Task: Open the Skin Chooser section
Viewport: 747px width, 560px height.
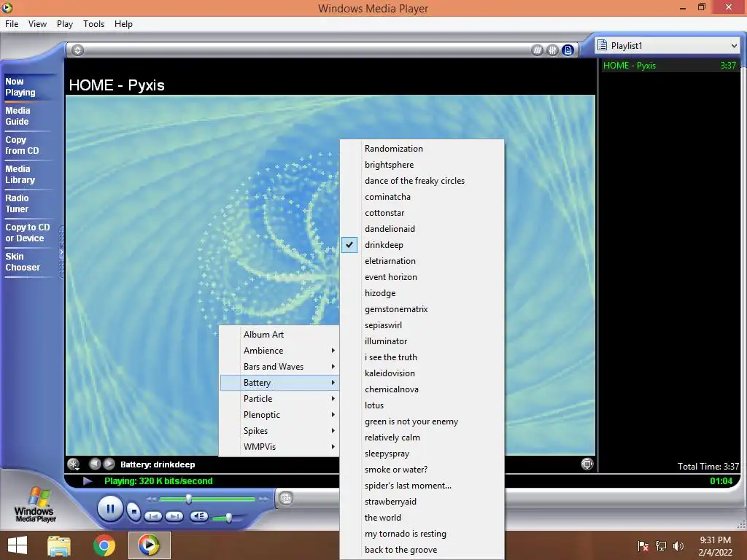Action: (x=23, y=262)
